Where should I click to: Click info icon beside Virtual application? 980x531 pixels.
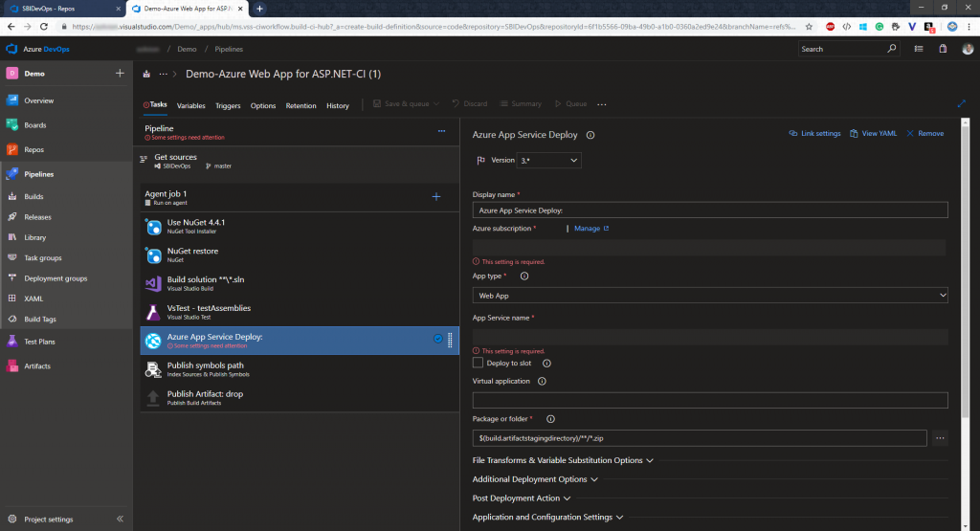point(542,381)
